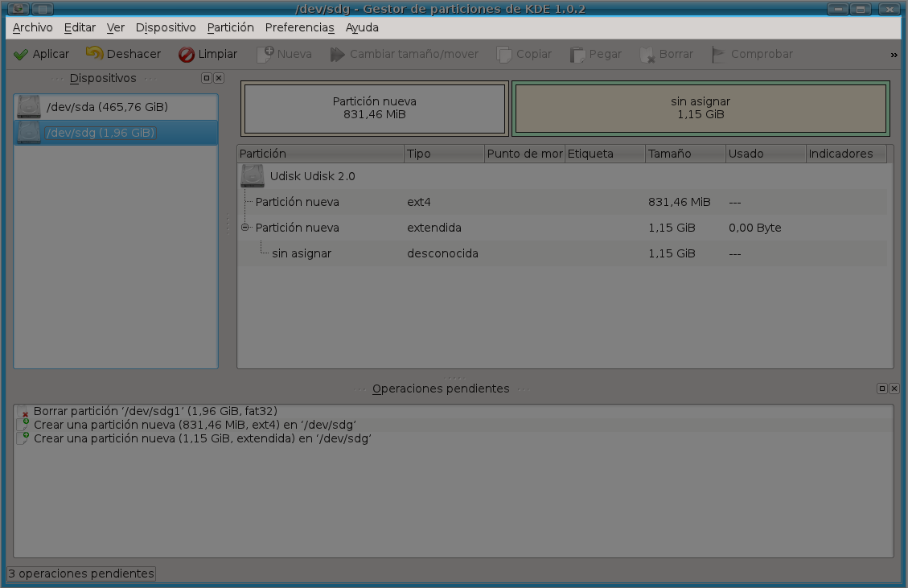This screenshot has height=588, width=908.
Task: Expand the toolbar overflow chevron
Action: pos(893,53)
